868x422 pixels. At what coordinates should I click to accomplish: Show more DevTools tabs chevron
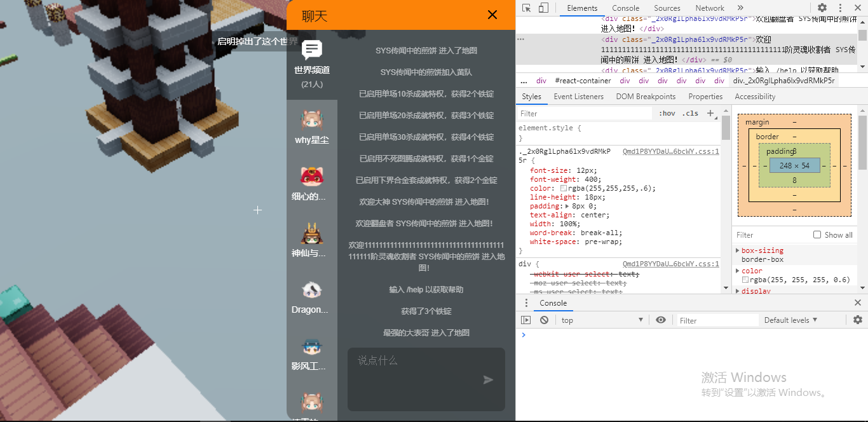pyautogui.click(x=740, y=8)
